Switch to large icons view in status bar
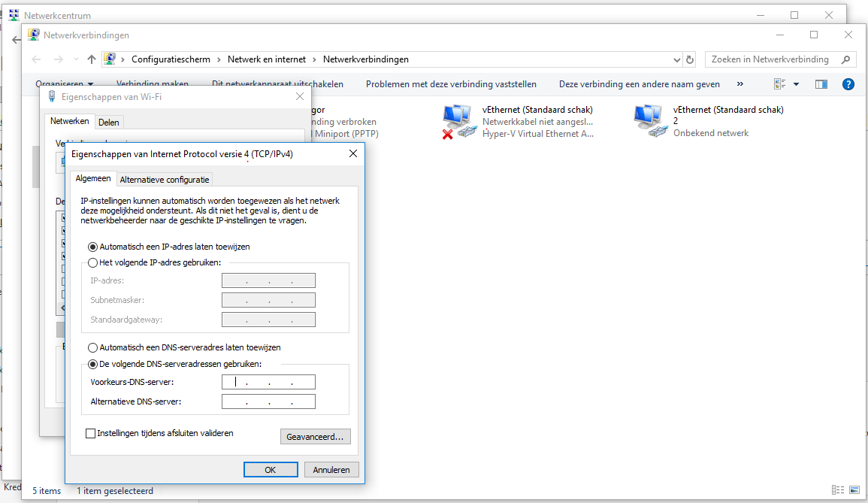 click(x=853, y=491)
